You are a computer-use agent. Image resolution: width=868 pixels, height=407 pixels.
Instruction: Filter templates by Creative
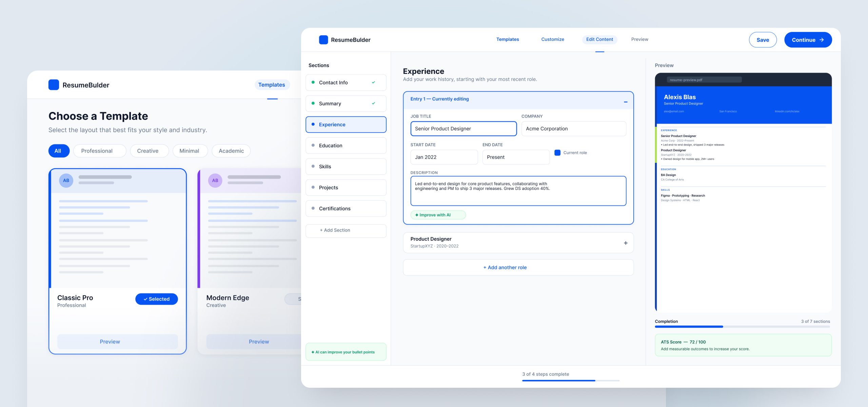(149, 151)
